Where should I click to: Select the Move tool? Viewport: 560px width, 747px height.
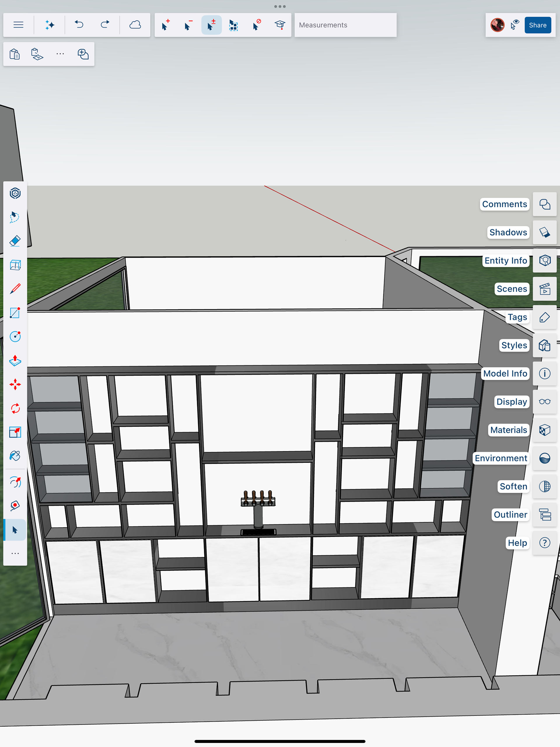15,384
